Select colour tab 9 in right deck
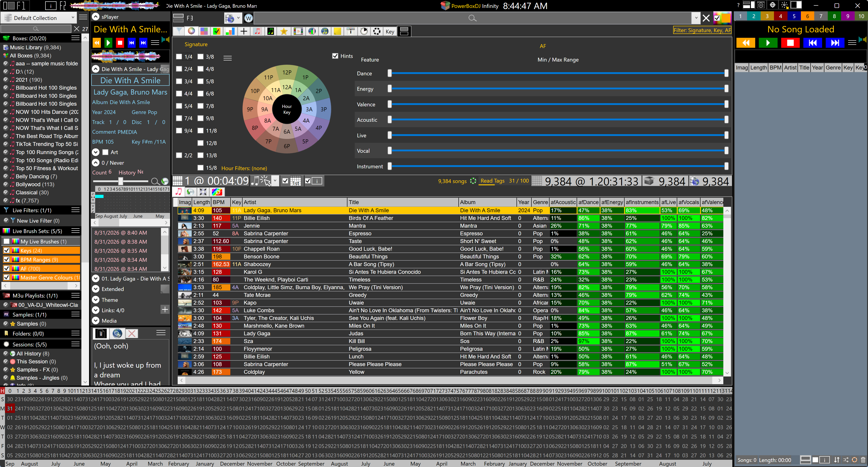The image size is (868, 467). (848, 16)
